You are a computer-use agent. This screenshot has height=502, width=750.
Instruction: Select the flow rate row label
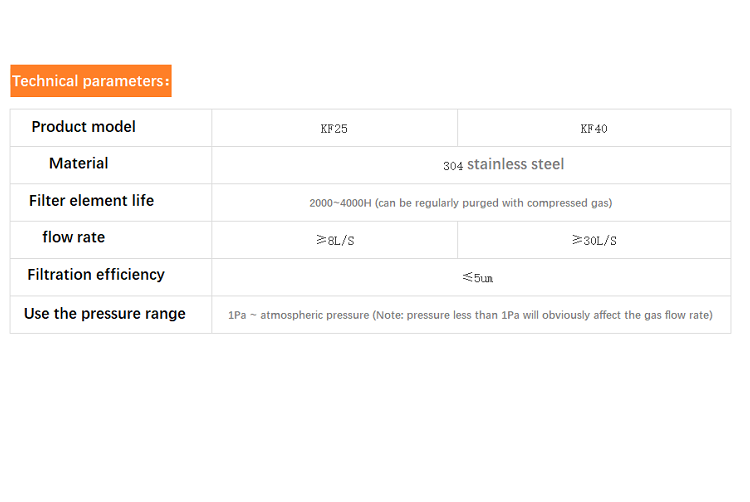pos(73,238)
